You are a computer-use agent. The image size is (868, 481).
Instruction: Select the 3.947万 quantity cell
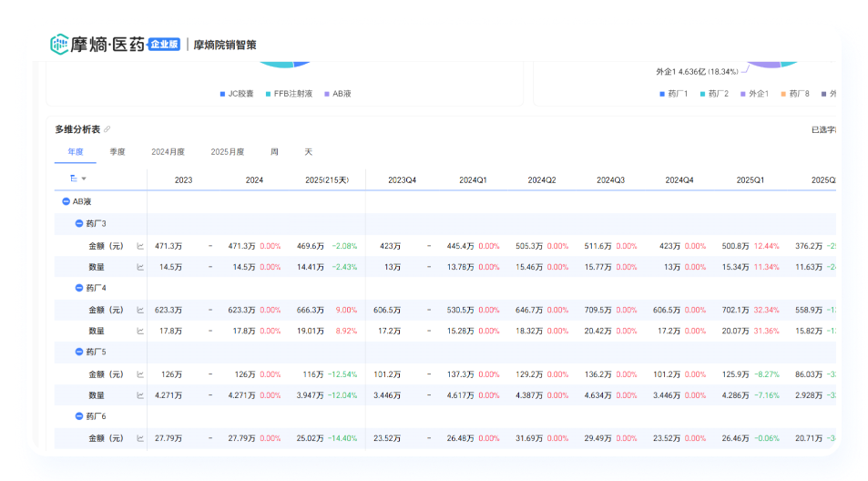click(310, 395)
